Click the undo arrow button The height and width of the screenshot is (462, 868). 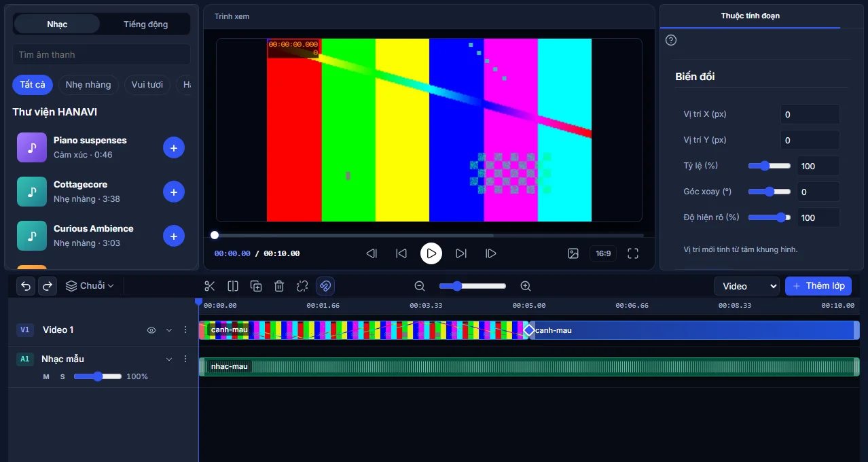click(26, 286)
